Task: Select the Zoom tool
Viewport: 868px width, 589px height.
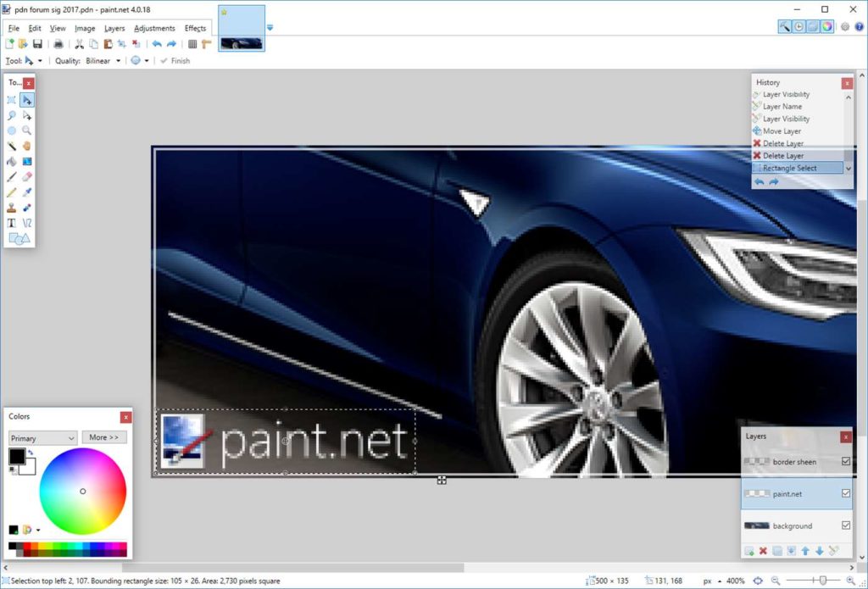Action: [x=26, y=130]
